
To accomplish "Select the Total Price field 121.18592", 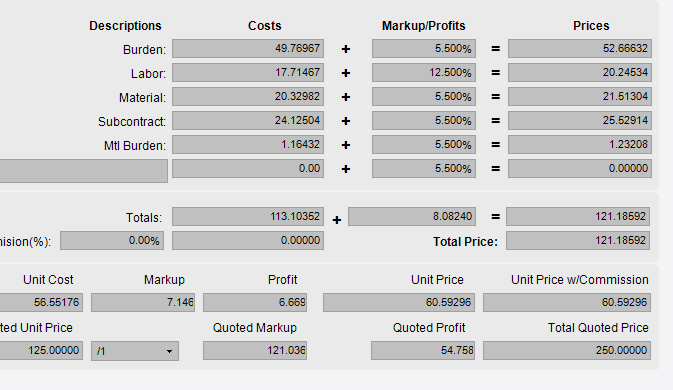I will (578, 241).
